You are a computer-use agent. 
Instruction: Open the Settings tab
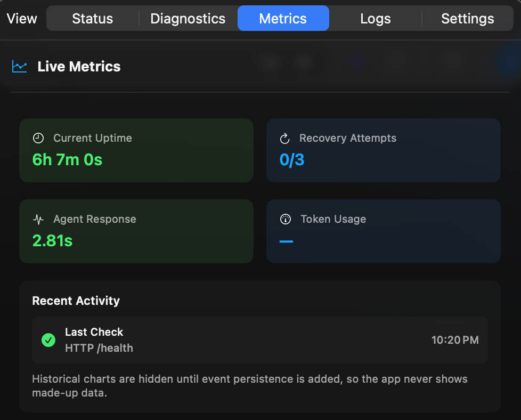pos(467,18)
